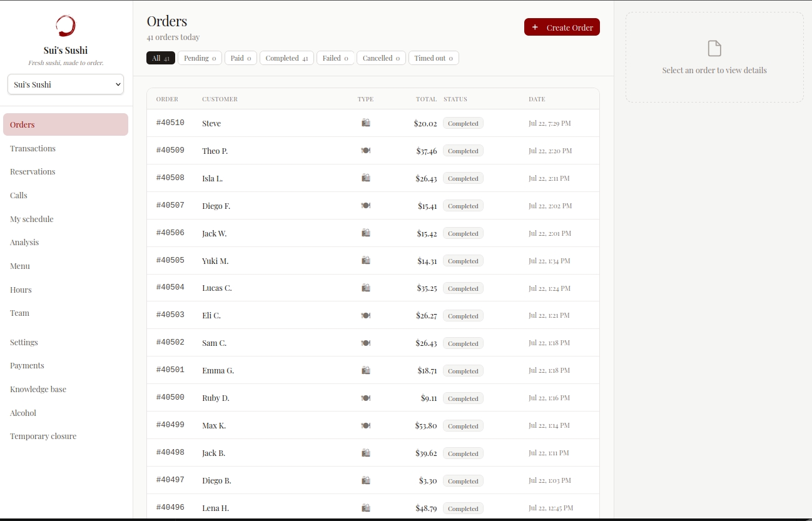This screenshot has height=521, width=812.
Task: Click customer name Diego B.
Action: click(216, 481)
